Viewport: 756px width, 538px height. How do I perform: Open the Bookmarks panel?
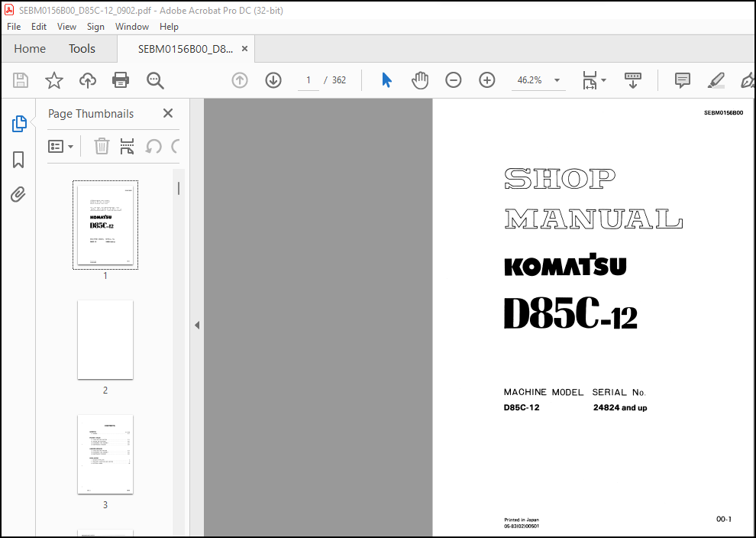click(x=18, y=160)
